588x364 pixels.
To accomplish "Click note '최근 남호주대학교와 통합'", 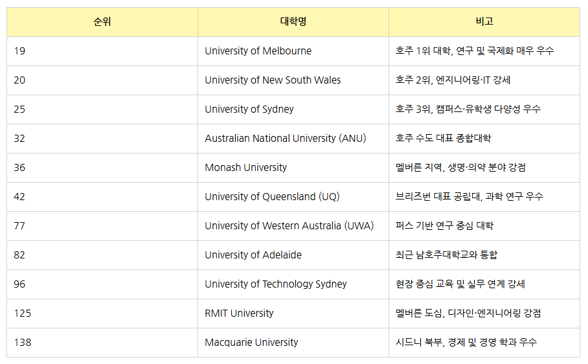I will click(x=446, y=255).
